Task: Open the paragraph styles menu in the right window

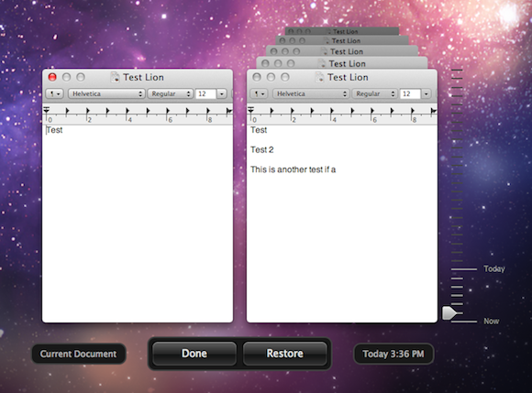Action: 259,93
